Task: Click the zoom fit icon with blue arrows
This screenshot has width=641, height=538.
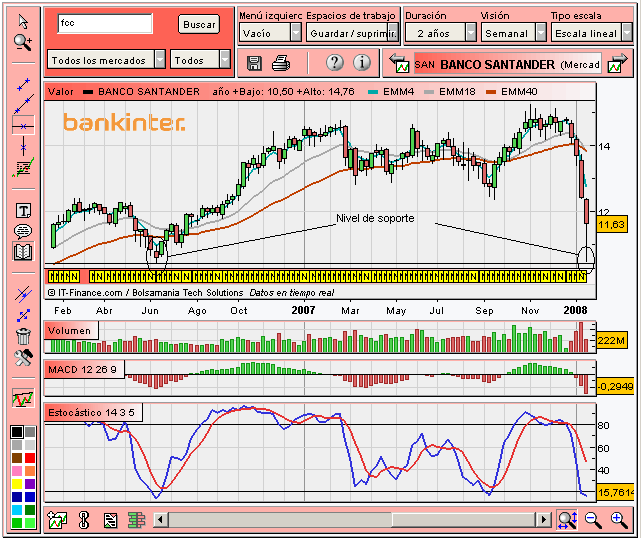Action: 567,519
